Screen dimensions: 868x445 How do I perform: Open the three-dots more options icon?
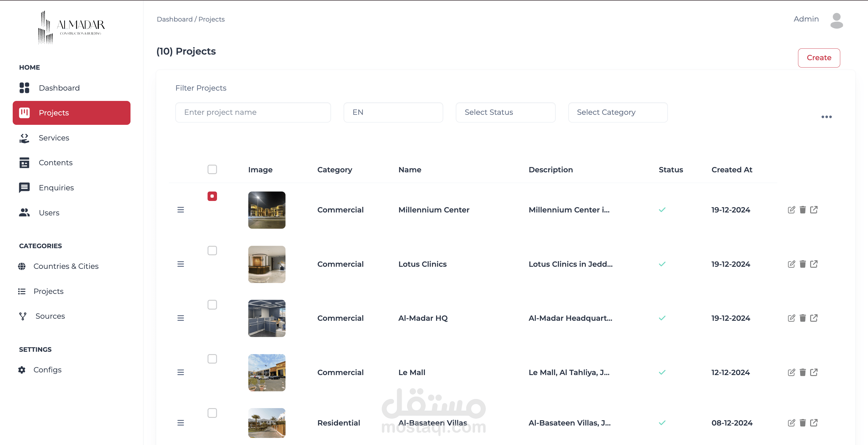[826, 117]
